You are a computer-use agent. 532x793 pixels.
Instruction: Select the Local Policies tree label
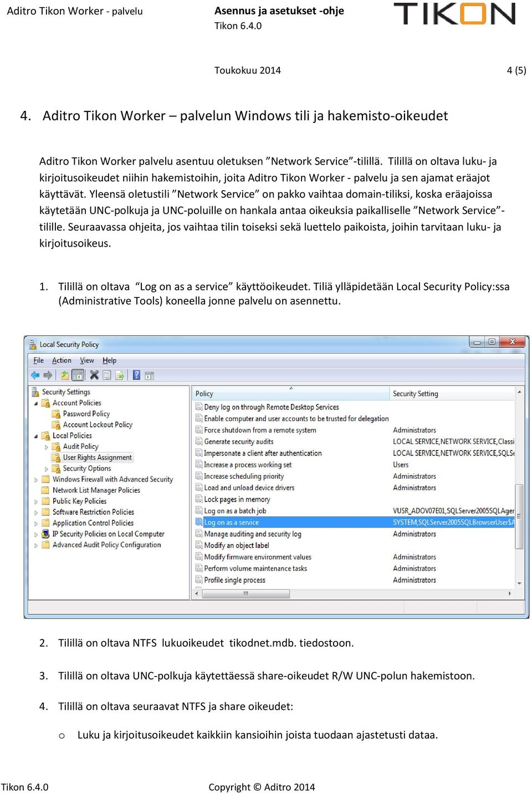72,436
